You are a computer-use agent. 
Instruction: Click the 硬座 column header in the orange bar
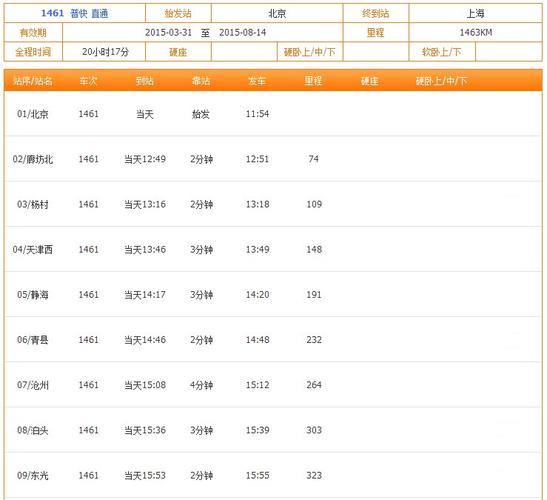pos(369,81)
